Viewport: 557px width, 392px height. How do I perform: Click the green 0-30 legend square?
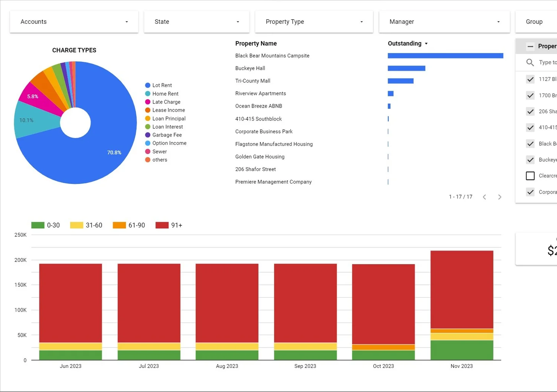coord(38,225)
